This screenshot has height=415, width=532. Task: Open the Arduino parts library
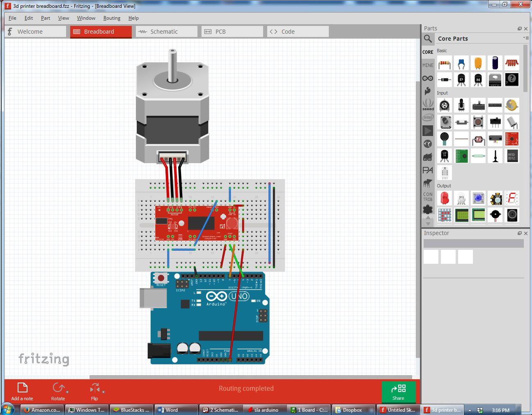pos(428,78)
